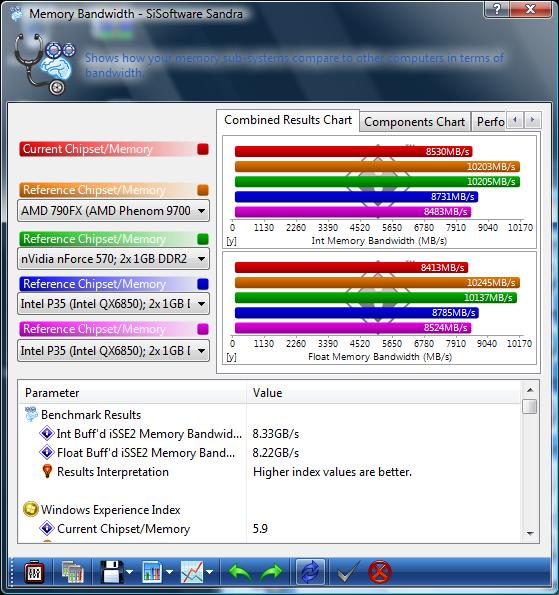Viewport: 559px width, 595px height.
Task: Click the Windows Experience Index gold icon
Action: [x=31, y=509]
